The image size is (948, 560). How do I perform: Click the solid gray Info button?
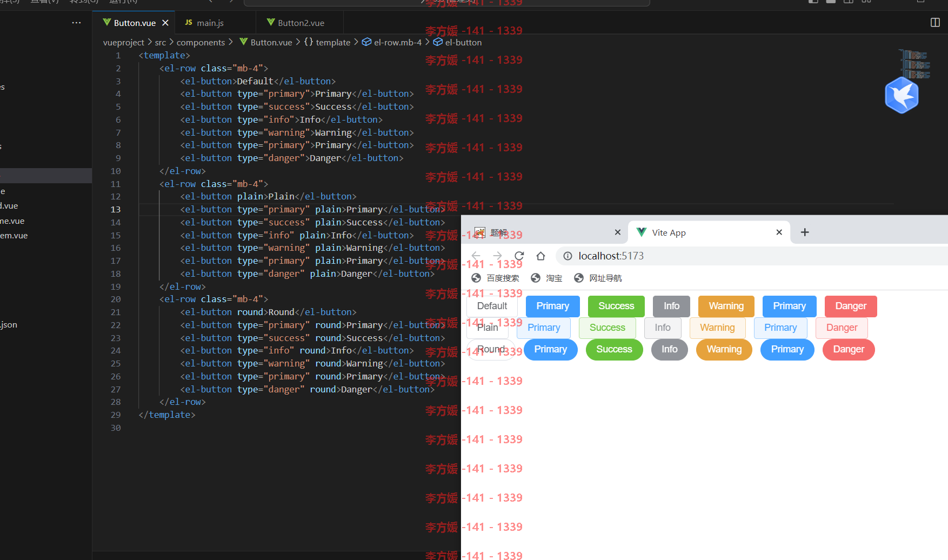click(x=671, y=306)
